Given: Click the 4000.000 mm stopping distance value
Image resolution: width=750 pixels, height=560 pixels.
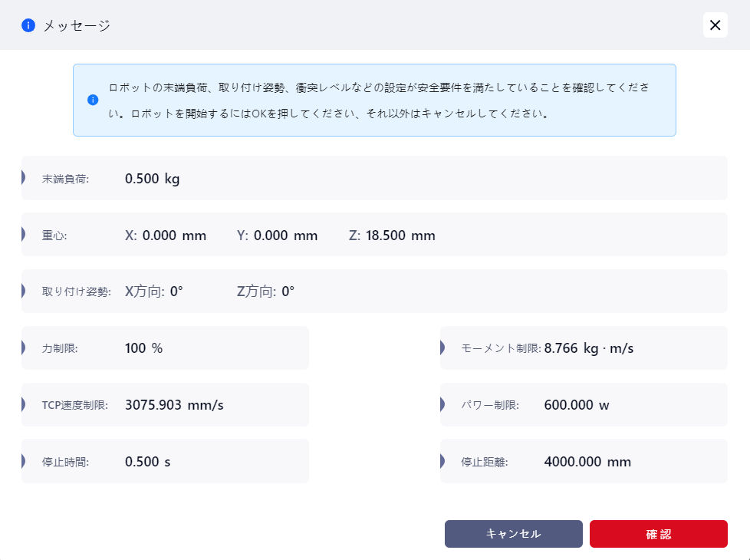Looking at the screenshot, I should pyautogui.click(x=587, y=462).
